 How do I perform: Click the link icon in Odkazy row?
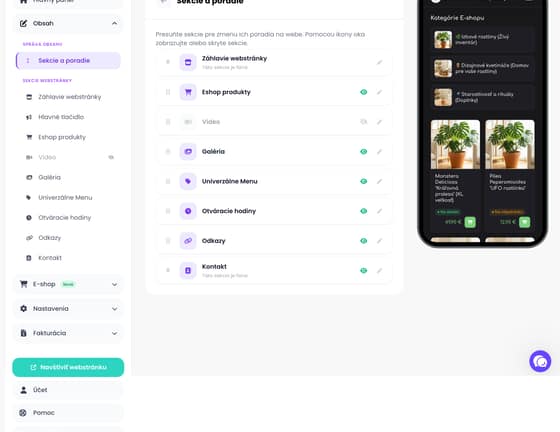tap(188, 241)
